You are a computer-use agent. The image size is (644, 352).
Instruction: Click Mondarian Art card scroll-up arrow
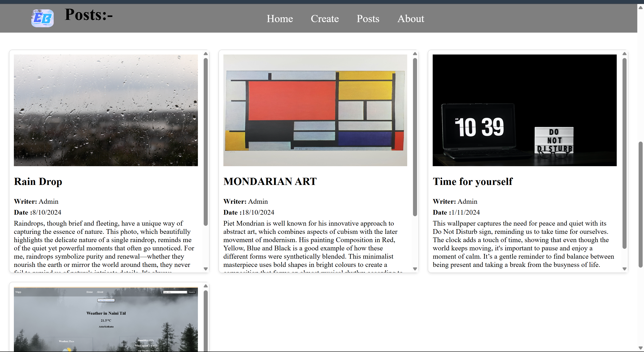(415, 54)
